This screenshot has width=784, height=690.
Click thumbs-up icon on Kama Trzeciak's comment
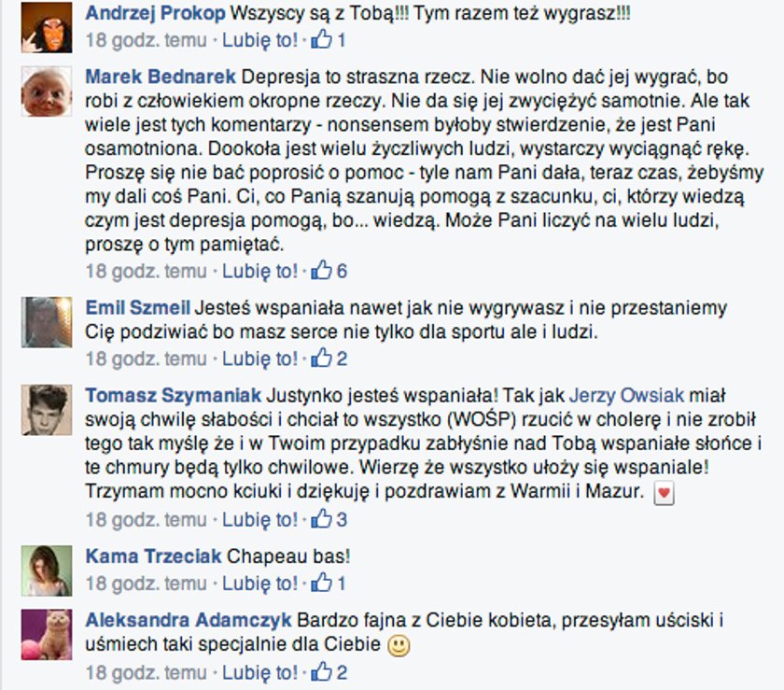pyautogui.click(x=321, y=582)
